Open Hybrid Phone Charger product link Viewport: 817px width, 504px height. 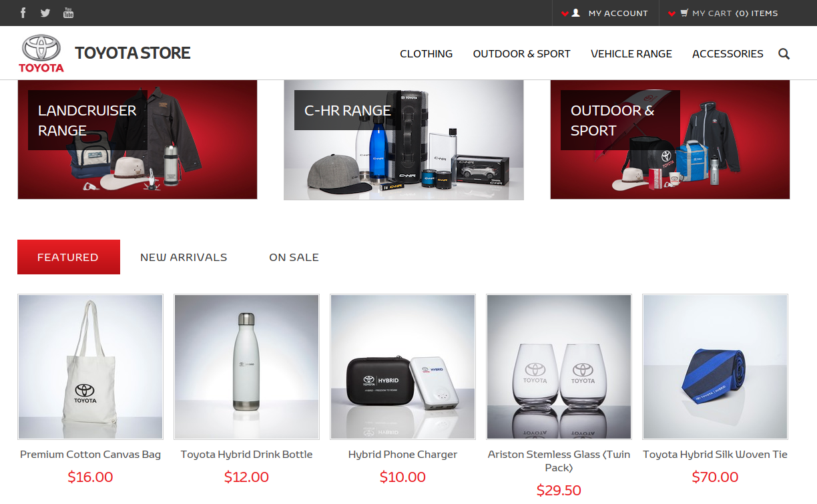402,455
